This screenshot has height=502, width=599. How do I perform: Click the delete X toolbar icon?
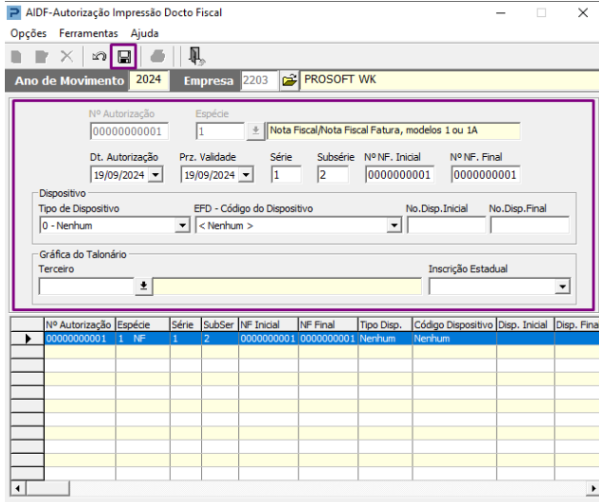pyautogui.click(x=67, y=57)
